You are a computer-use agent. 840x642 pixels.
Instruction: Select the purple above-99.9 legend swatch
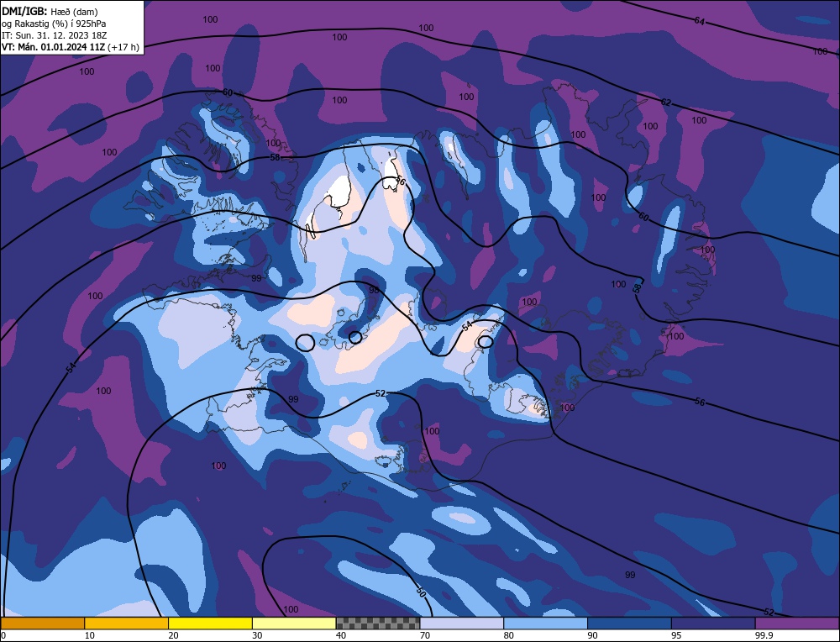pyautogui.click(x=797, y=624)
